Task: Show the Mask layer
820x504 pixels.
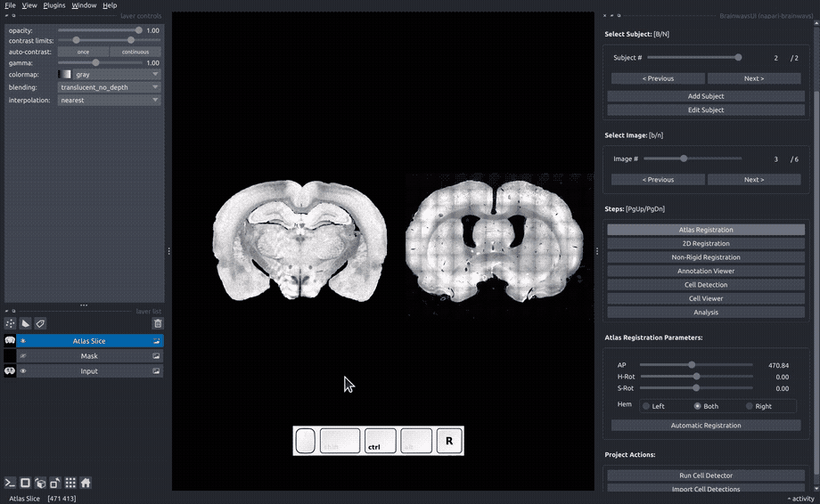Action: pyautogui.click(x=23, y=356)
